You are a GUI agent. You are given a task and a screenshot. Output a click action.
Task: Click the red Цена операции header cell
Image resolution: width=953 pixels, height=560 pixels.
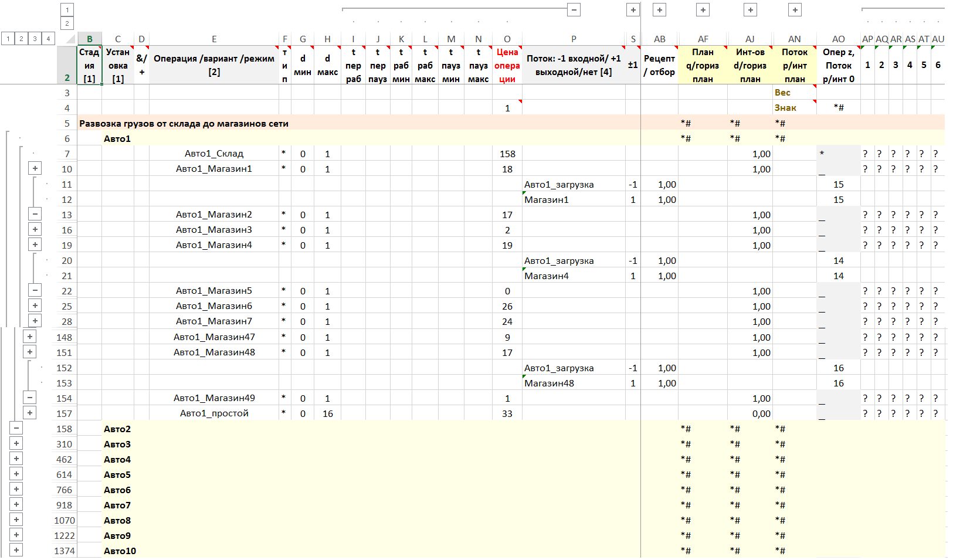[507, 65]
